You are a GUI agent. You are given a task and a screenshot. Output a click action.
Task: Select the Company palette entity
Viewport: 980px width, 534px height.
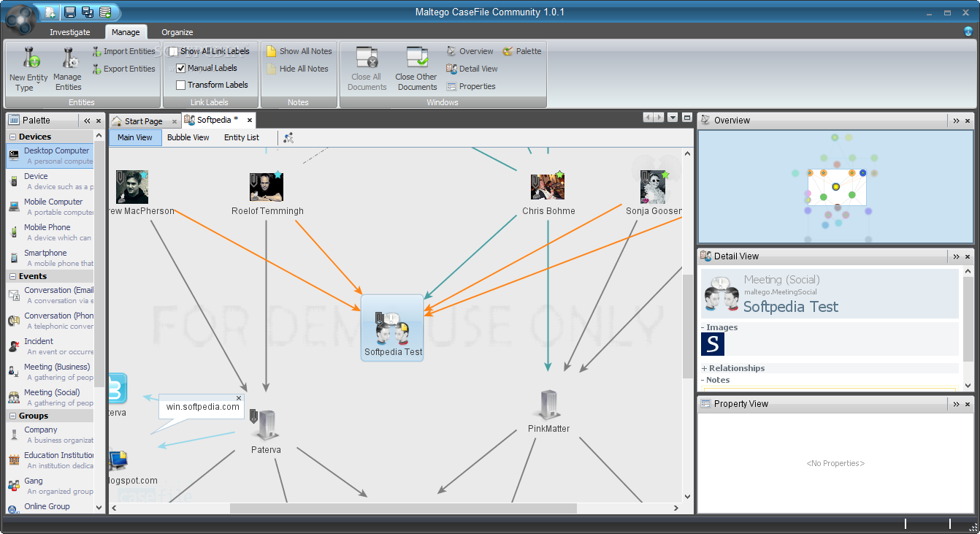click(x=50, y=435)
